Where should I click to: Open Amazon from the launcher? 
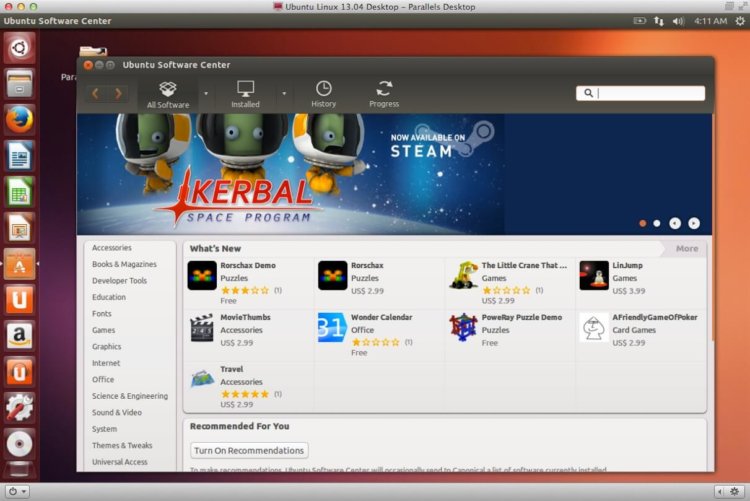click(x=19, y=336)
